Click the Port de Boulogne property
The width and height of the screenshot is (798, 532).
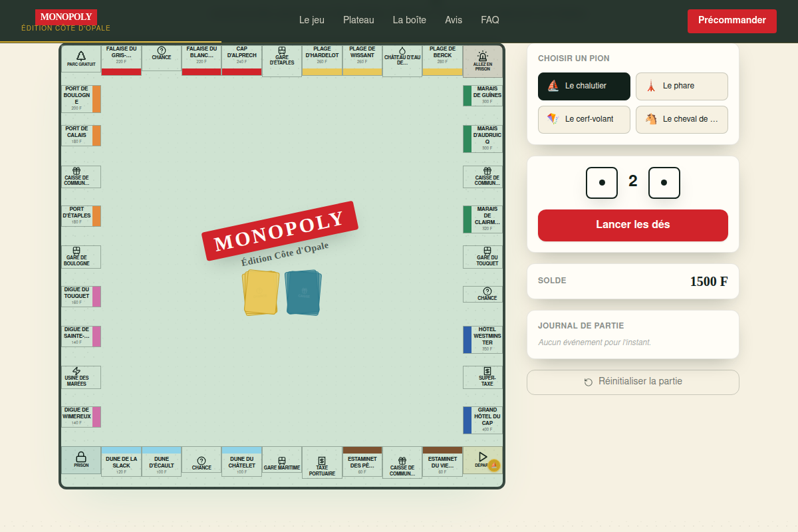(81, 99)
